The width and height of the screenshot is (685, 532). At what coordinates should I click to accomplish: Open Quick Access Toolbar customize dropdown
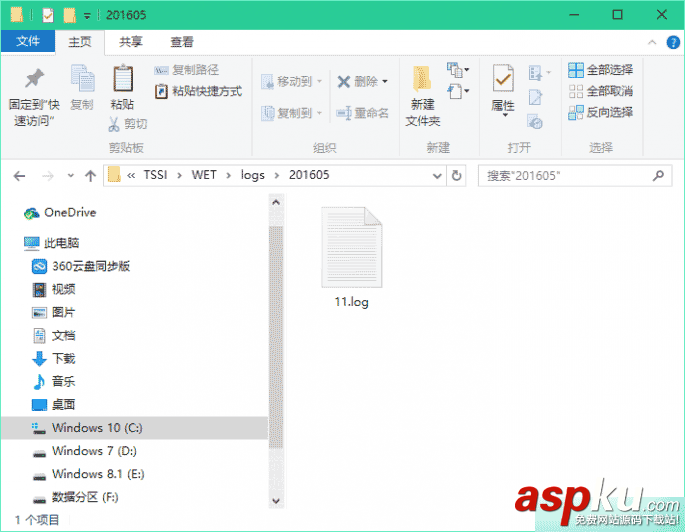[x=87, y=16]
